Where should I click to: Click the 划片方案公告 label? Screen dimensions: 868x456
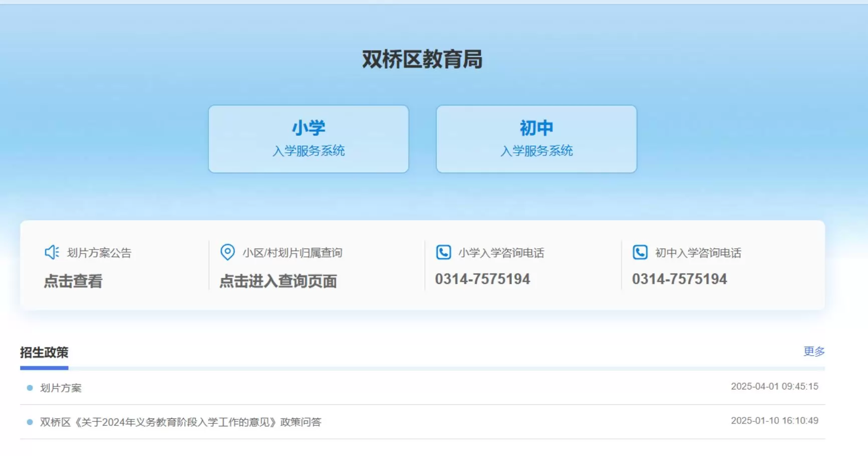99,253
